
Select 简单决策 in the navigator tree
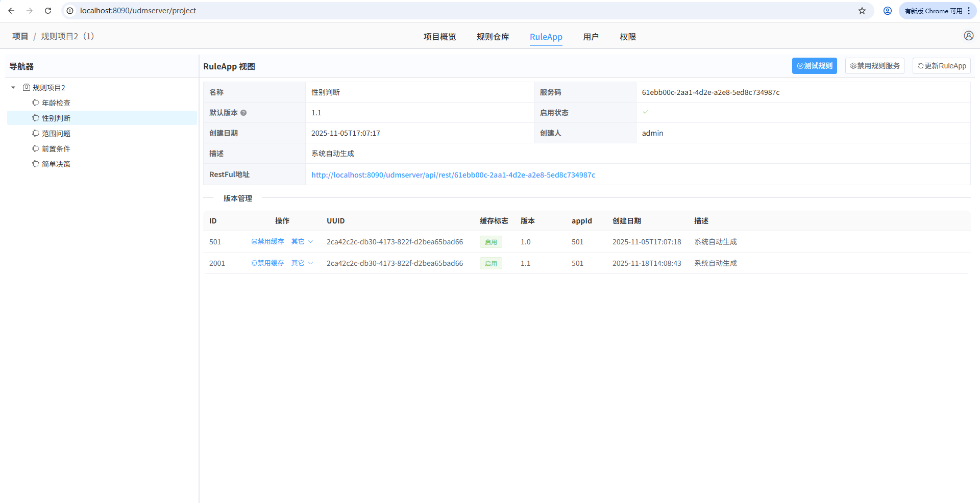point(56,164)
